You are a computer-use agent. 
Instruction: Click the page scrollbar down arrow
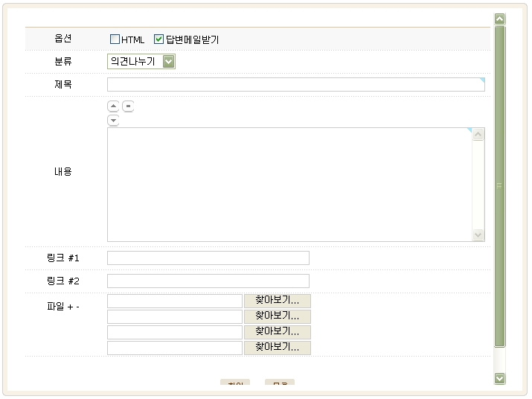499,378
